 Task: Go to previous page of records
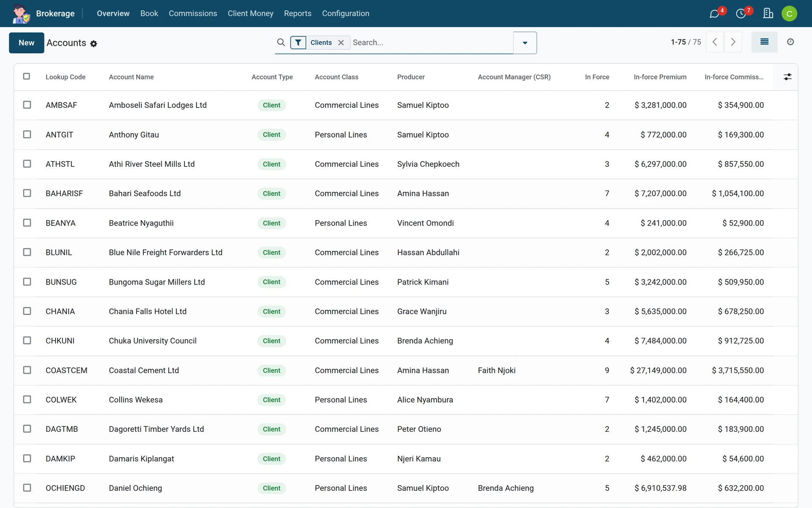click(715, 42)
